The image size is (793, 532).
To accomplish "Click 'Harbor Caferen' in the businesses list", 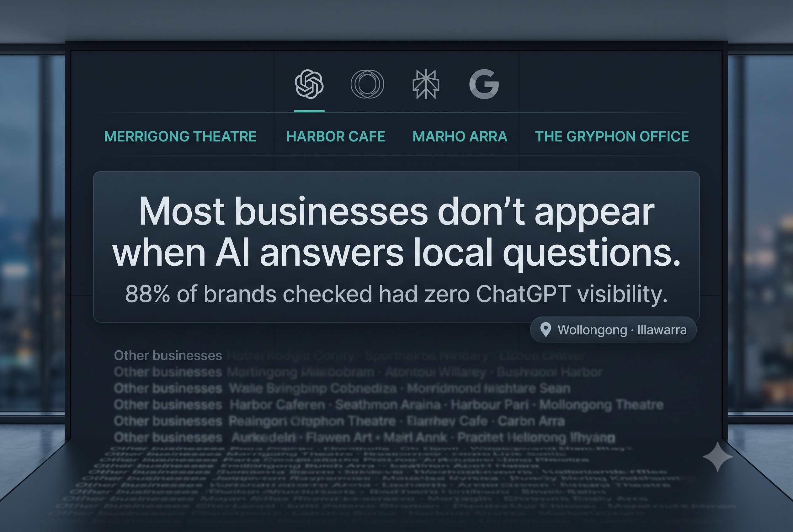I will (277, 405).
